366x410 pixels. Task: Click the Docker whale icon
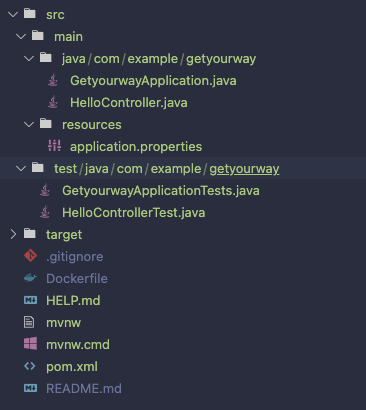[30, 278]
